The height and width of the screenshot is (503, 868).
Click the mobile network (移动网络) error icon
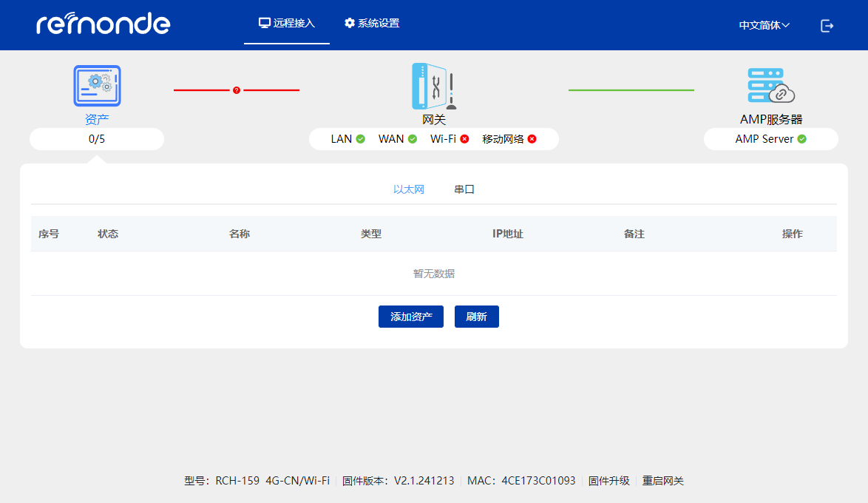pyautogui.click(x=532, y=139)
